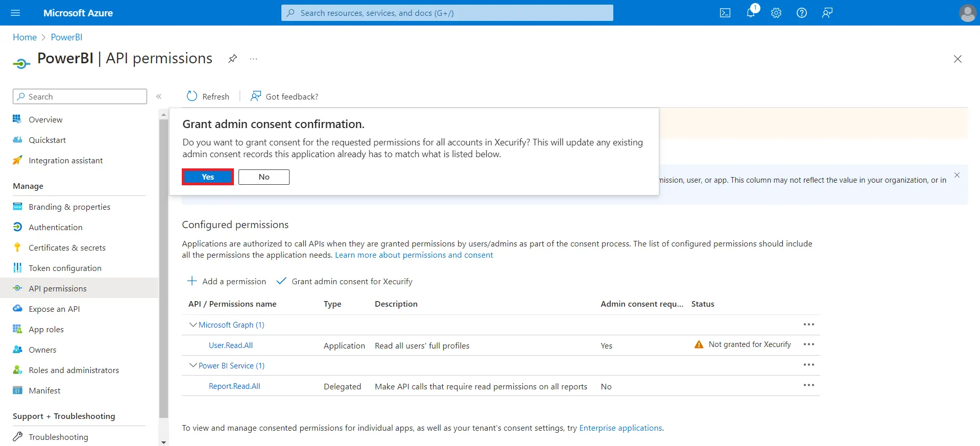Open portal settings gear
This screenshot has height=446, width=980.
(x=776, y=13)
